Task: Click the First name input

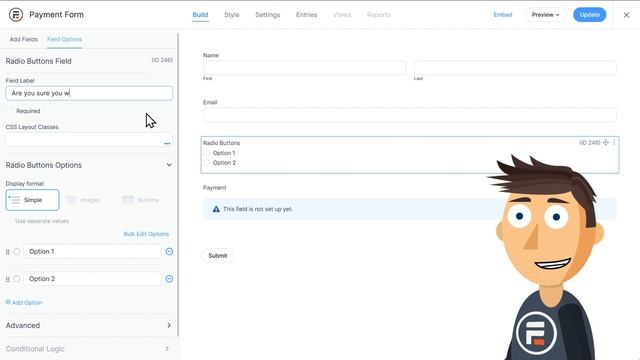Action: pyautogui.click(x=304, y=68)
